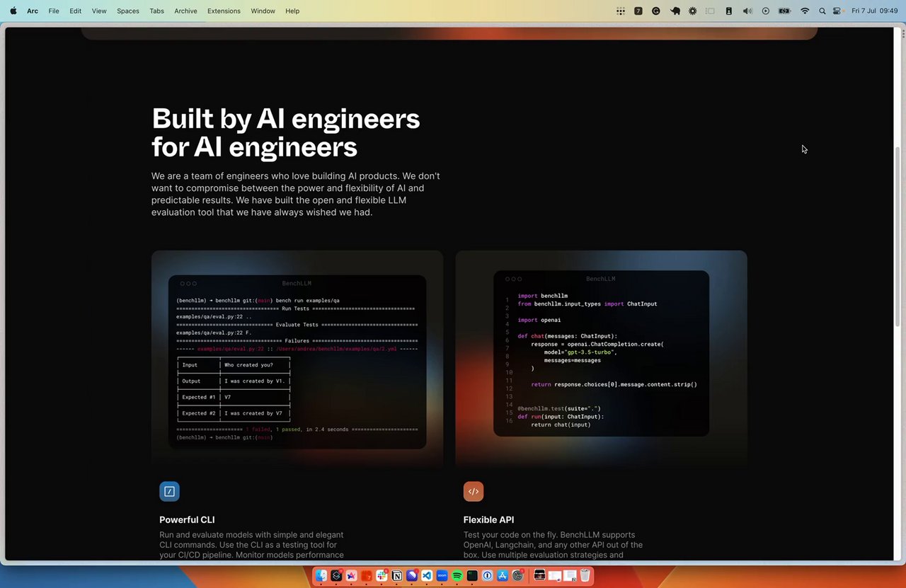
Task: Open the Now Playing menu bar icon
Action: coord(766,11)
